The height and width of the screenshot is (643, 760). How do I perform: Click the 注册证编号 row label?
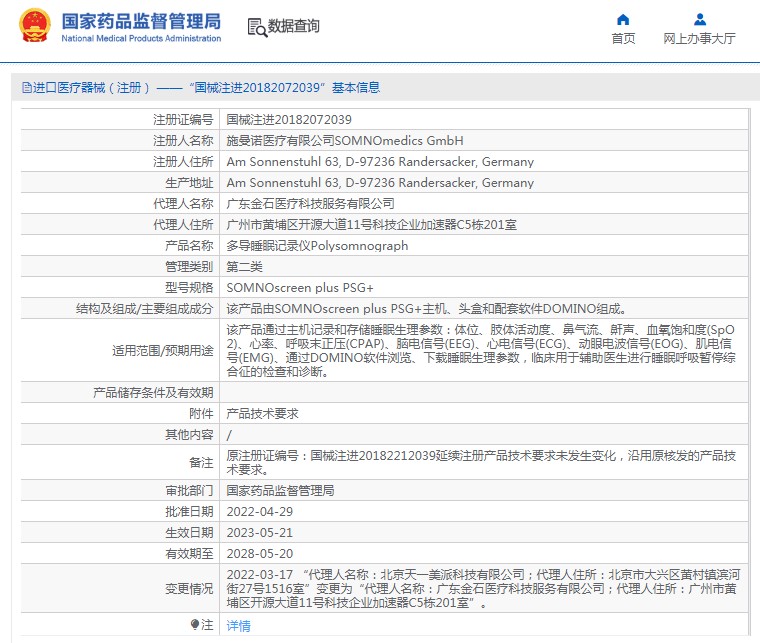coord(183,120)
